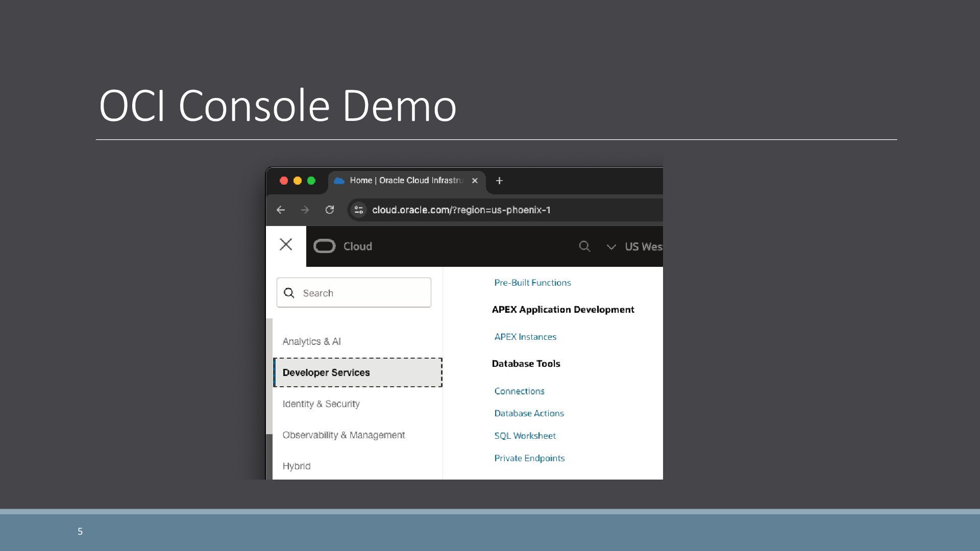The height and width of the screenshot is (551, 980).
Task: Select Developer Services menu category
Action: click(357, 372)
